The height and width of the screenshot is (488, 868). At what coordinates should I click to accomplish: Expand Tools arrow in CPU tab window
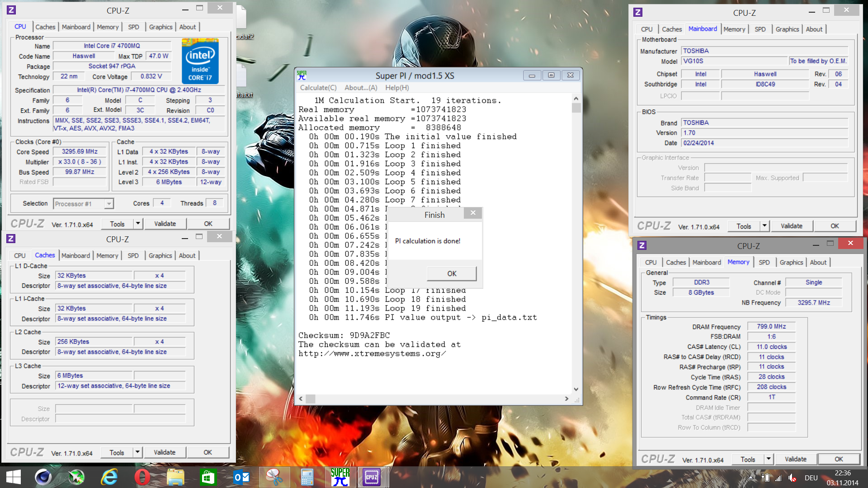[x=138, y=223]
